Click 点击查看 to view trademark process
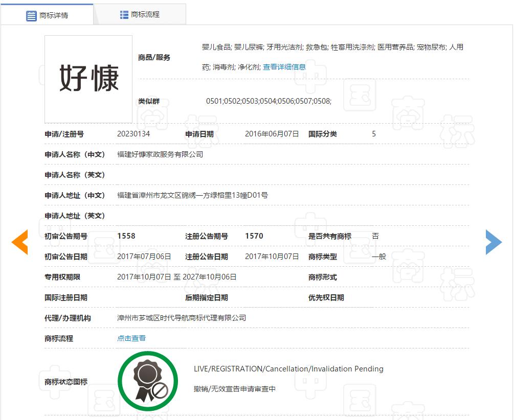The height and width of the screenshot is (420, 514). pos(131,338)
